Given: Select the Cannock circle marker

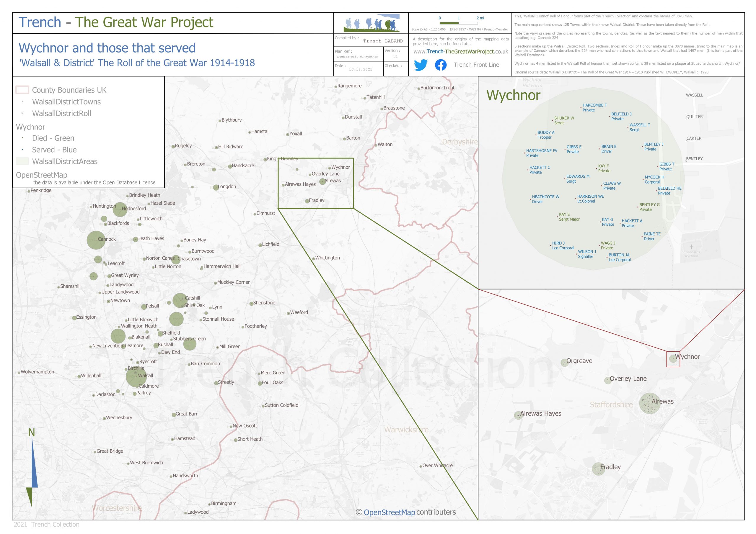Looking at the screenshot, I should coord(96,240).
